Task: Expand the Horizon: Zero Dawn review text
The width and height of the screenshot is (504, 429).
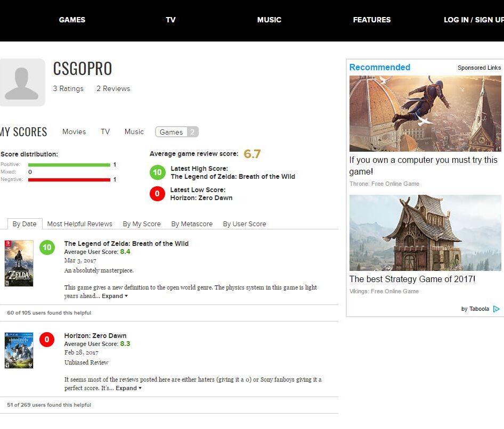Action: 128,388
